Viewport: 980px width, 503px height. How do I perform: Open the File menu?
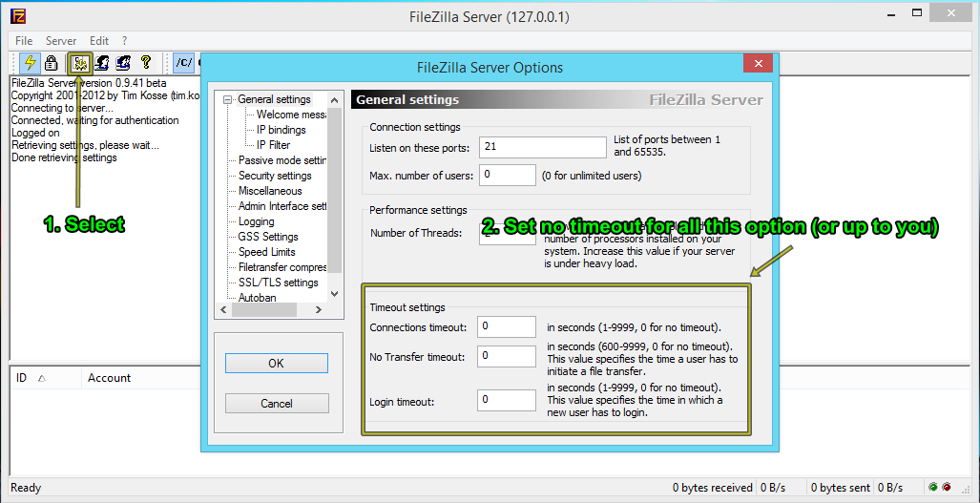point(24,41)
